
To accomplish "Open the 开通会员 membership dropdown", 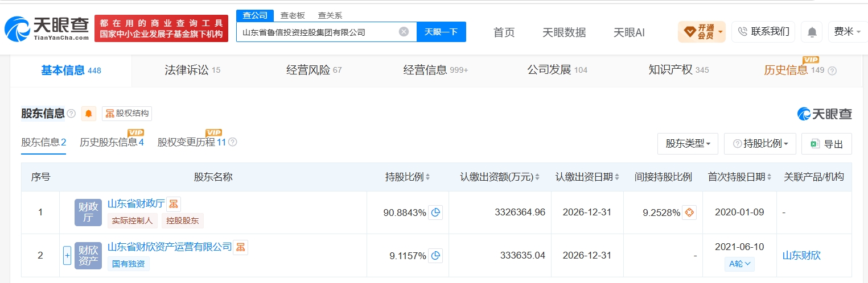I will [x=702, y=32].
